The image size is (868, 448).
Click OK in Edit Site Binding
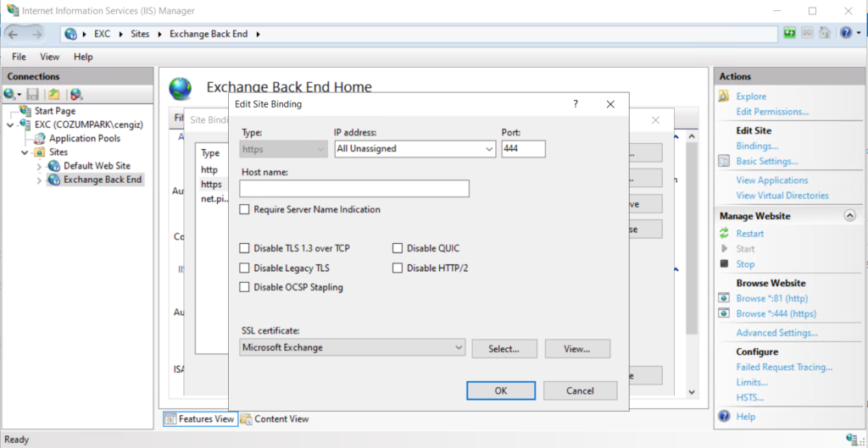[501, 390]
